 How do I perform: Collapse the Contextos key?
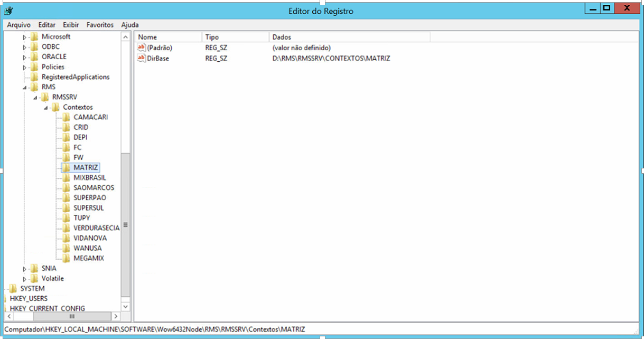(x=45, y=108)
